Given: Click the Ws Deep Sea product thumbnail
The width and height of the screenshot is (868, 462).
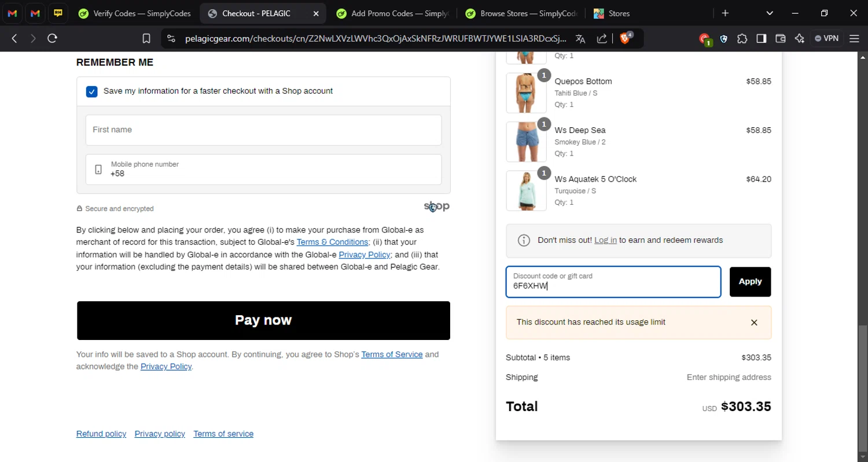Looking at the screenshot, I should click(526, 142).
